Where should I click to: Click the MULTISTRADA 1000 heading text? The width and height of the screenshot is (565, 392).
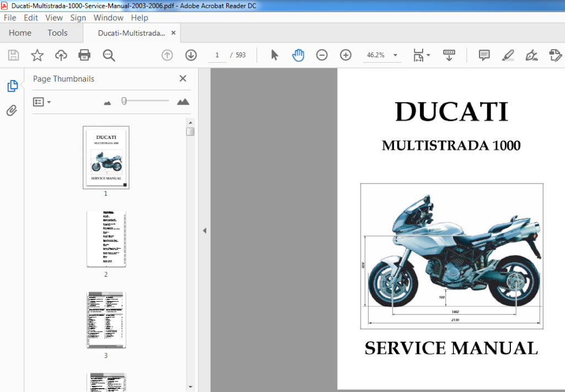tap(451, 146)
